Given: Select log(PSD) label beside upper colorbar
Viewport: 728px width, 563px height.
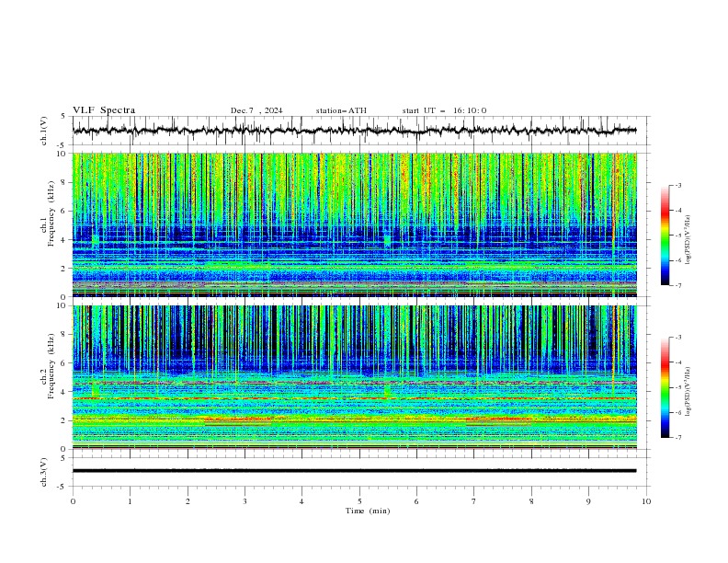Looking at the screenshot, I should point(688,240).
